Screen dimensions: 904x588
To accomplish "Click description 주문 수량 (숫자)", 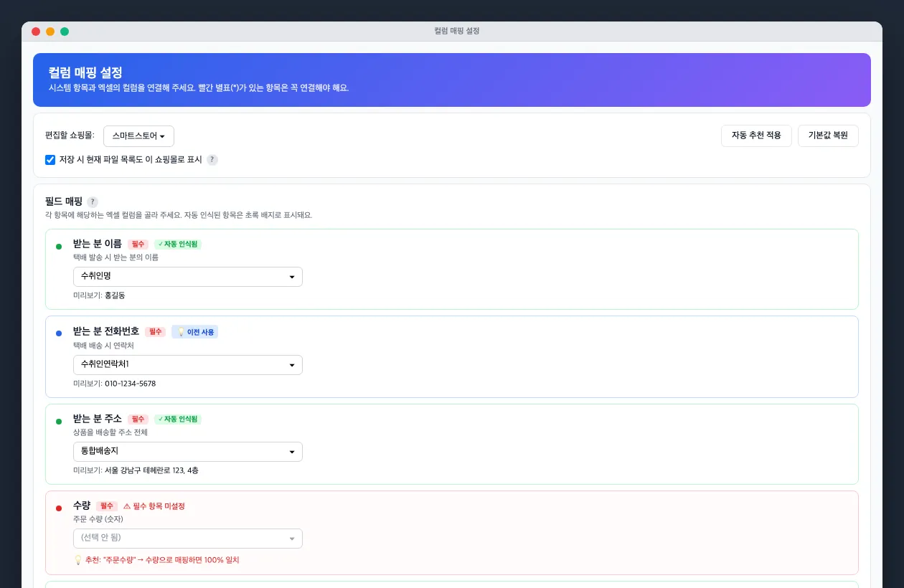I will 98,519.
